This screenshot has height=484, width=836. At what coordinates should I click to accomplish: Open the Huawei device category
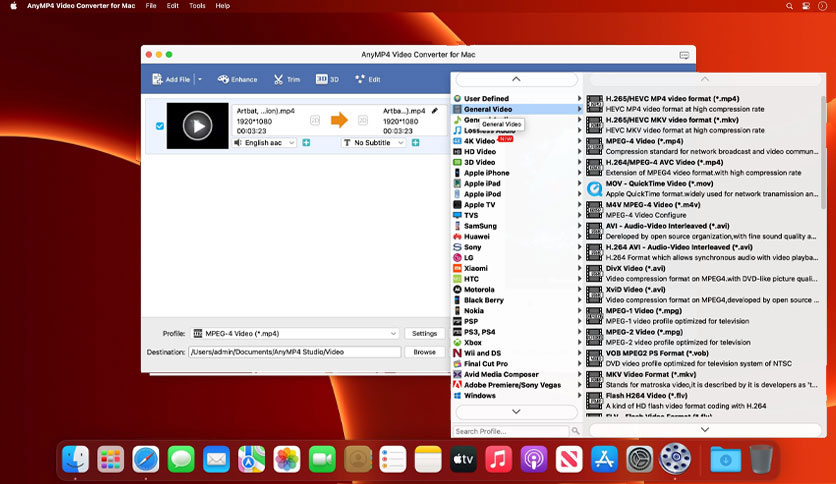tap(517, 237)
